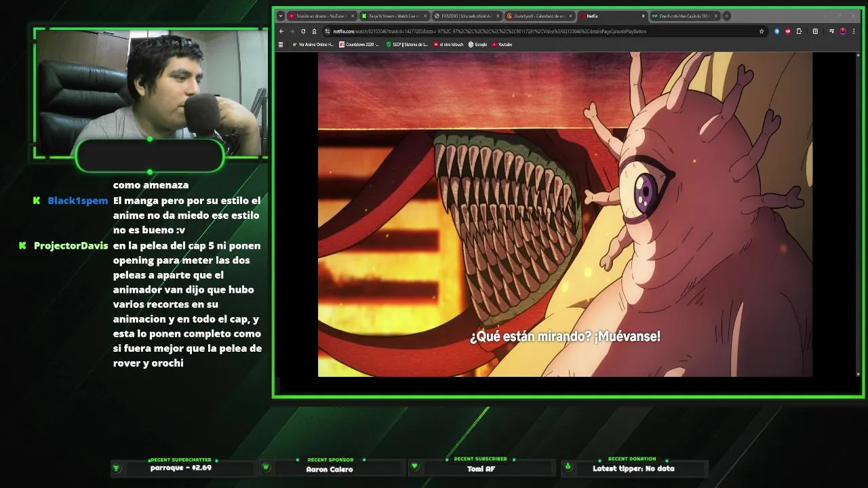The width and height of the screenshot is (868, 488).
Task: Switch to the EPISODIO sitio web oficial tab
Action: tap(467, 16)
